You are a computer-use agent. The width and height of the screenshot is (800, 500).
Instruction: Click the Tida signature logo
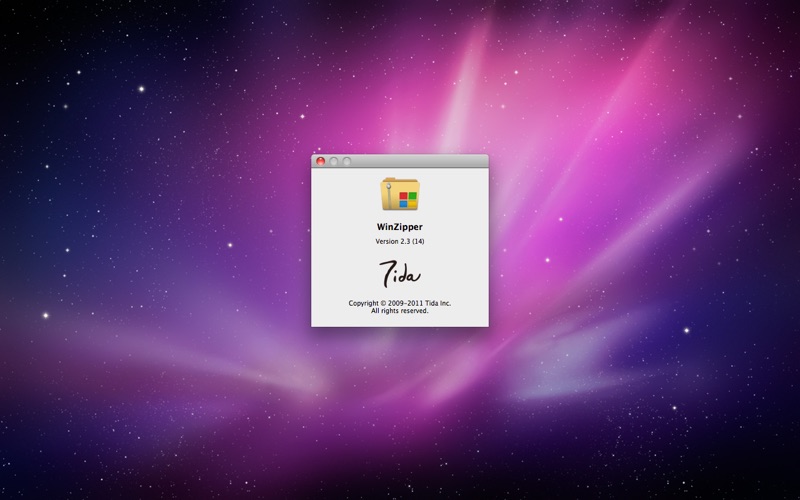[399, 273]
